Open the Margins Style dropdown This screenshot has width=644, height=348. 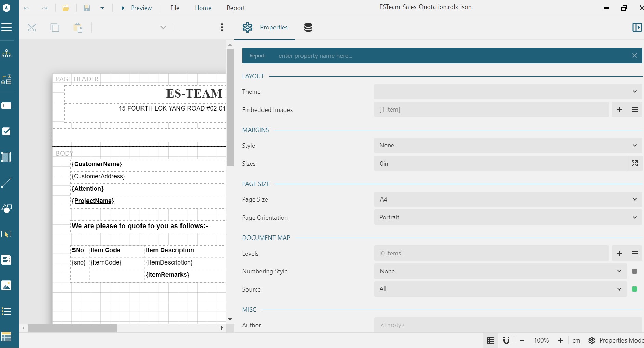coord(508,145)
